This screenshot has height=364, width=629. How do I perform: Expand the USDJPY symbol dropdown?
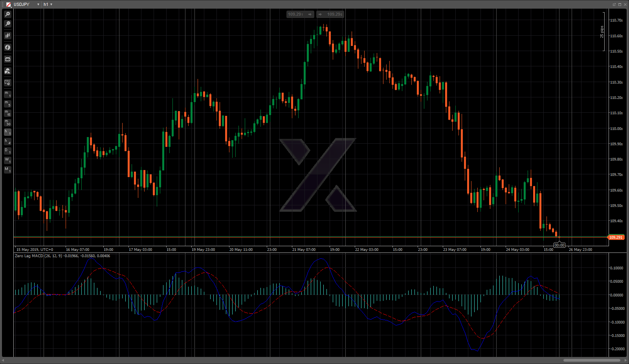click(x=38, y=4)
